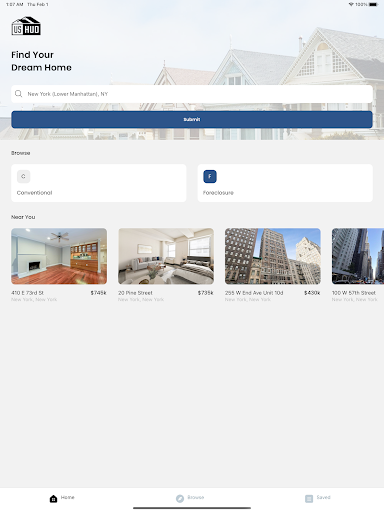This screenshot has width=384, height=512.
Task: Select the Conventional C icon
Action: [23, 176]
